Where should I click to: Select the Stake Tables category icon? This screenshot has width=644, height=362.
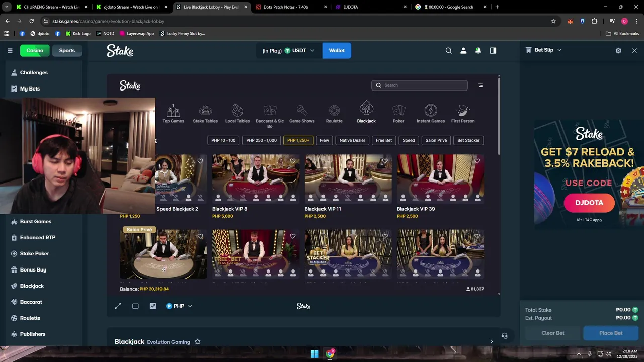click(205, 113)
